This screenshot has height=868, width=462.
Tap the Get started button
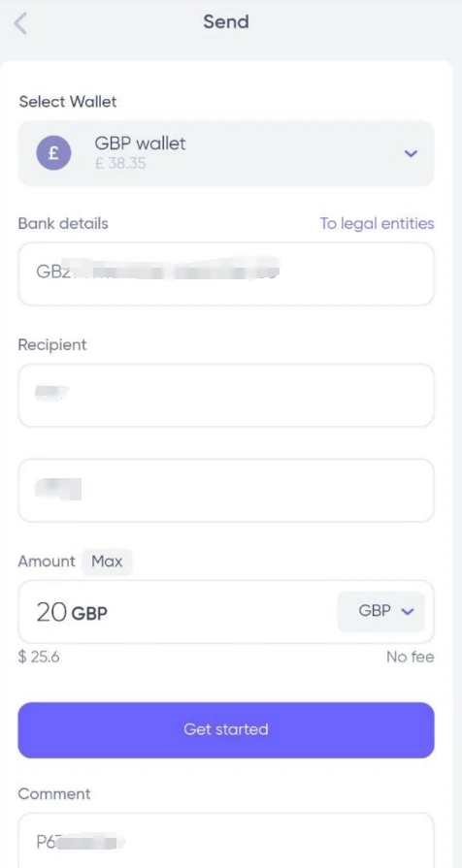(226, 729)
